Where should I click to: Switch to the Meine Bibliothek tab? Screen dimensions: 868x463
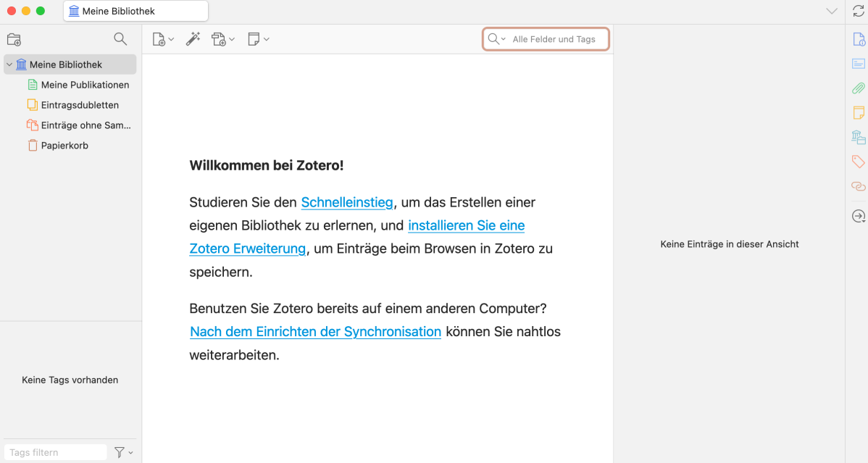[x=135, y=10]
